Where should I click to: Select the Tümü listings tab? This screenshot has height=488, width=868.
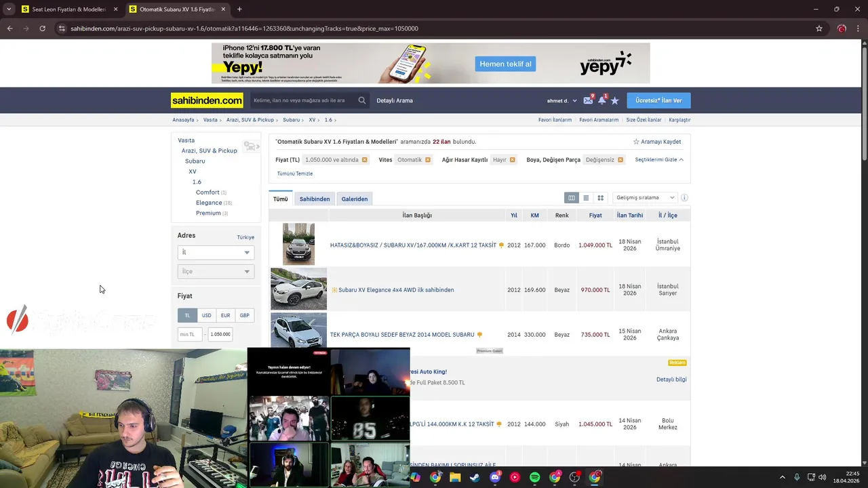pos(281,199)
